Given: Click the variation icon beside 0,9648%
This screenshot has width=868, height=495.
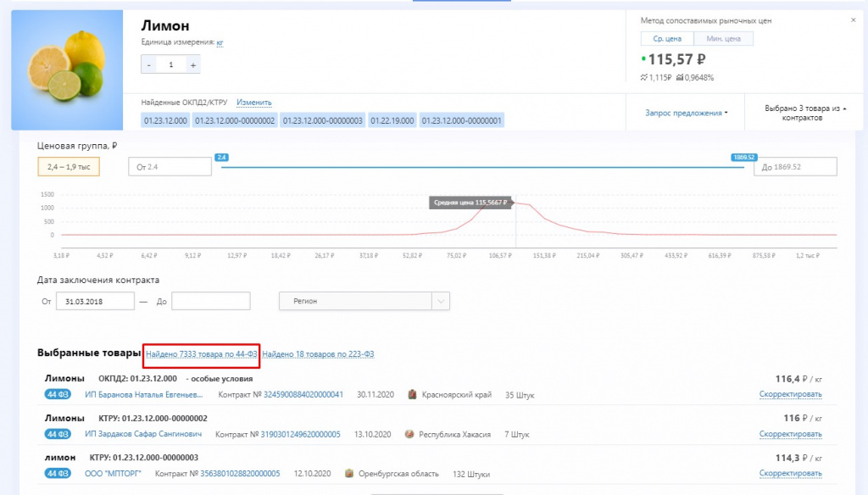Looking at the screenshot, I should [680, 77].
